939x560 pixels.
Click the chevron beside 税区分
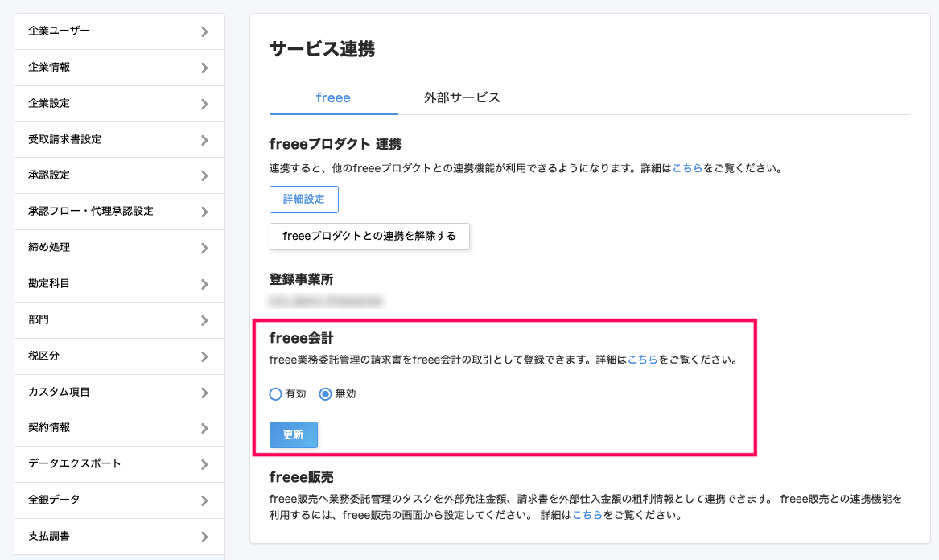(x=205, y=356)
